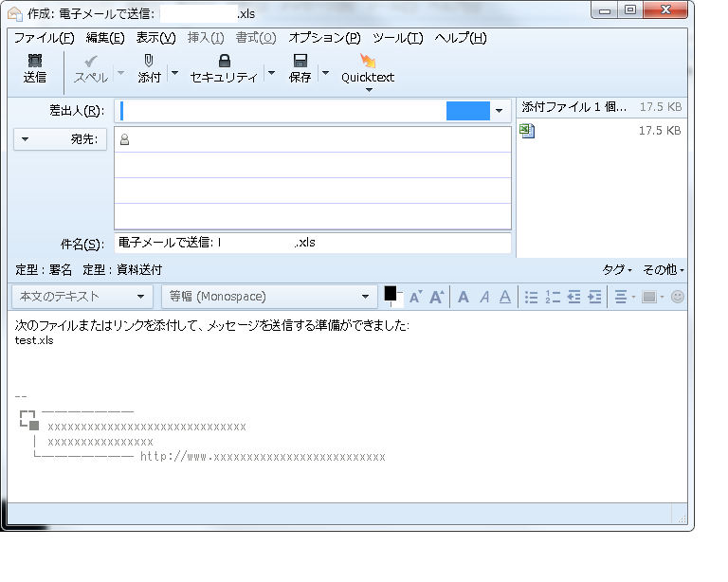The height and width of the screenshot is (582, 728).
Task: Open the ファイル(F) menu
Action: tap(44, 38)
